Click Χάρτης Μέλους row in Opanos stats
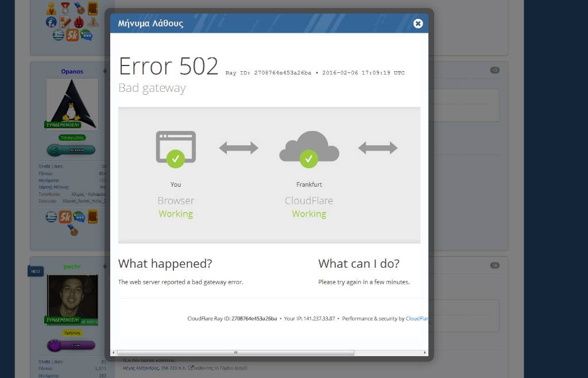This screenshot has height=378, width=588. [x=72, y=187]
